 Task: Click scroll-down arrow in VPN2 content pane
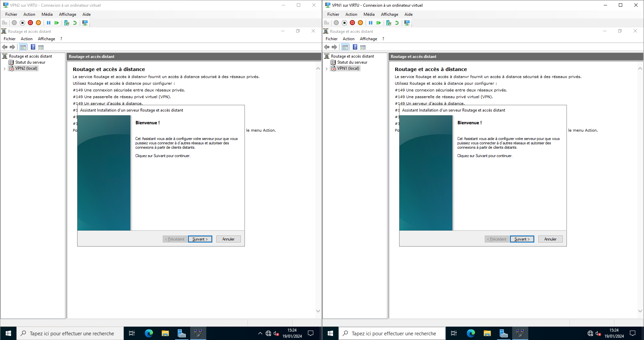pyautogui.click(x=318, y=311)
